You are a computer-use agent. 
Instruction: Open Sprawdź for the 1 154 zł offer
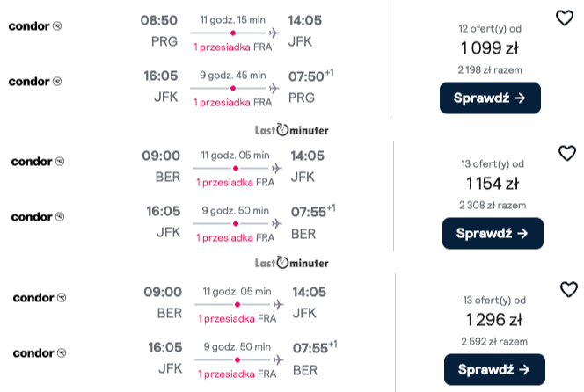tap(493, 233)
